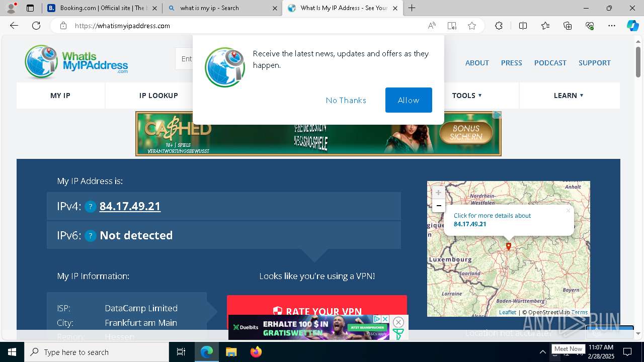The width and height of the screenshot is (644, 362).
Task: Open the 84.17.49.21 link in map popup
Action: point(470,224)
